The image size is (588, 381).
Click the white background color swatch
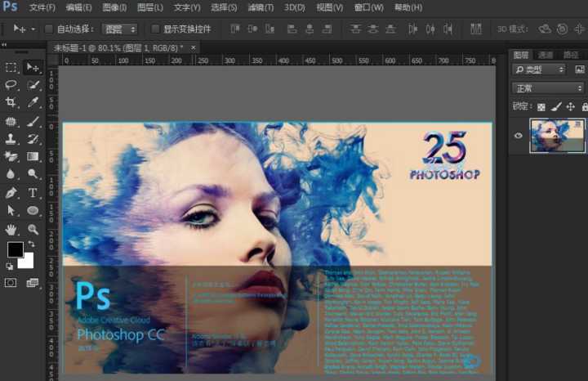click(x=27, y=262)
